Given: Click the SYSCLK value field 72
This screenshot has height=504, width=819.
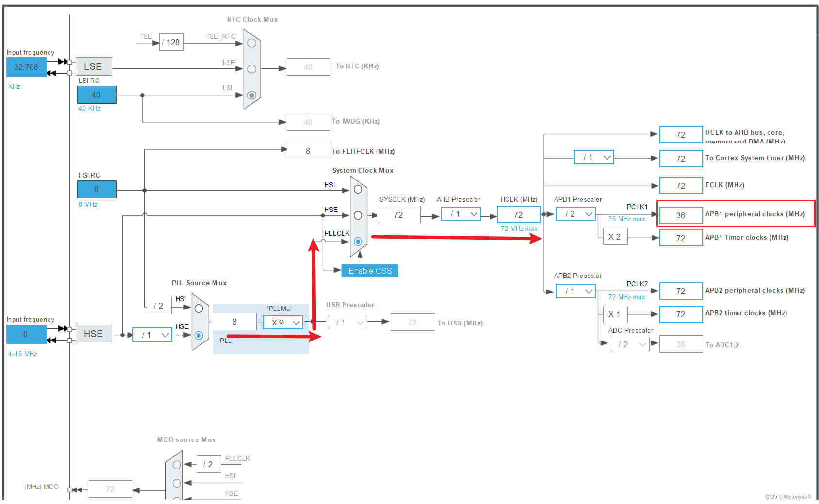Looking at the screenshot, I should [399, 214].
